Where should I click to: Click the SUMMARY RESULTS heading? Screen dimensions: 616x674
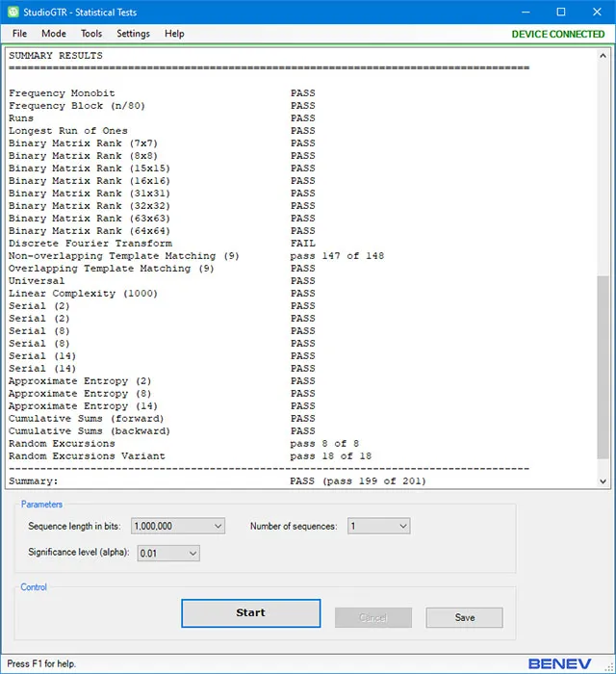pos(56,56)
